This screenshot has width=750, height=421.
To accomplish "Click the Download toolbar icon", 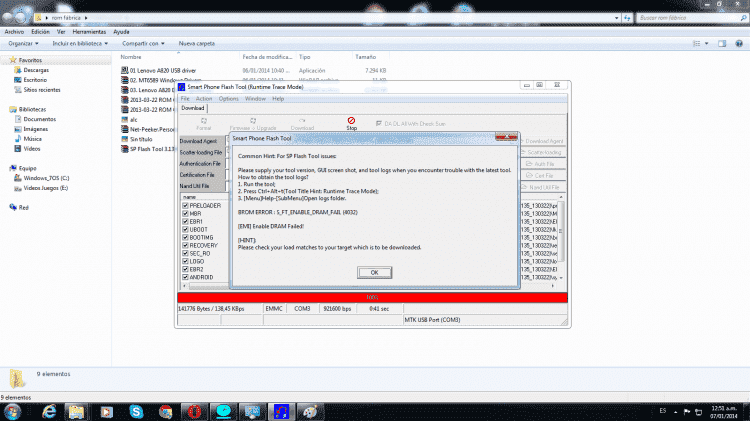I will click(302, 121).
